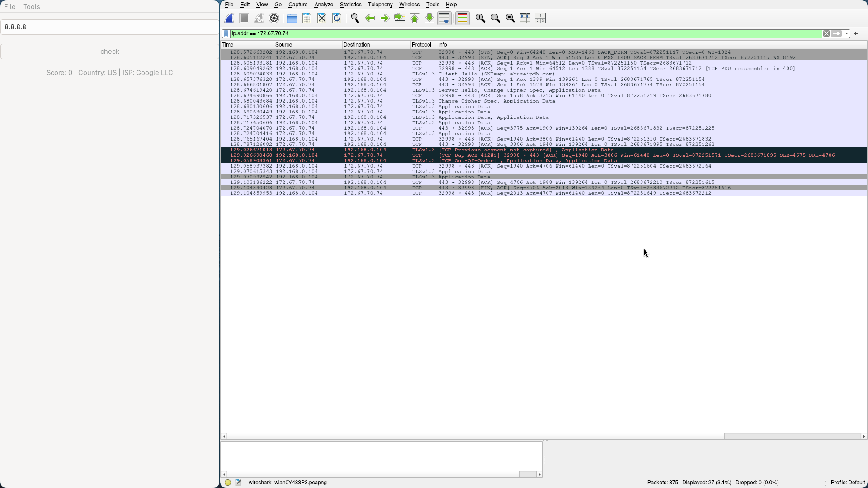Open capture options gear icon
868x488 pixels.
(x=274, y=19)
